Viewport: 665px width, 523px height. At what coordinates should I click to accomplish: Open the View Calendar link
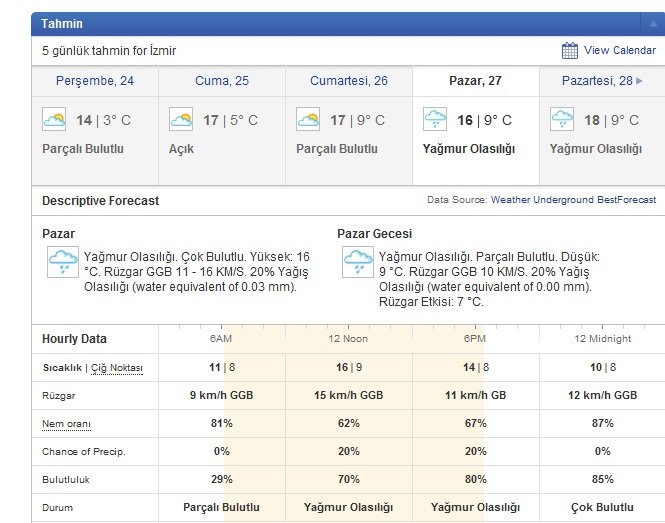point(620,51)
